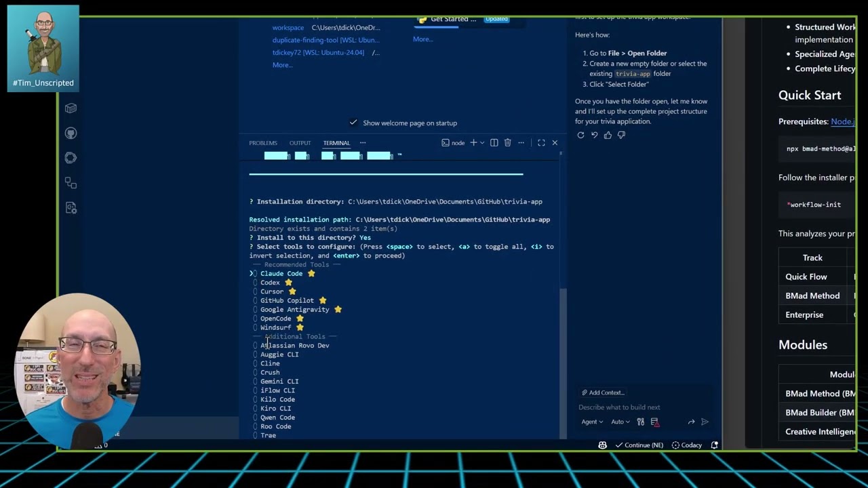Click the Add Context button in chat
The image size is (868, 488).
pos(603,392)
